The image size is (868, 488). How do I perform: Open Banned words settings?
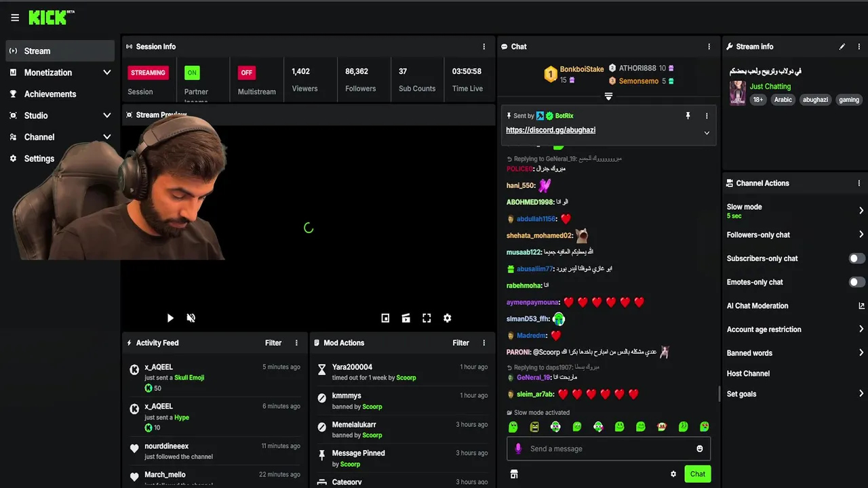795,353
